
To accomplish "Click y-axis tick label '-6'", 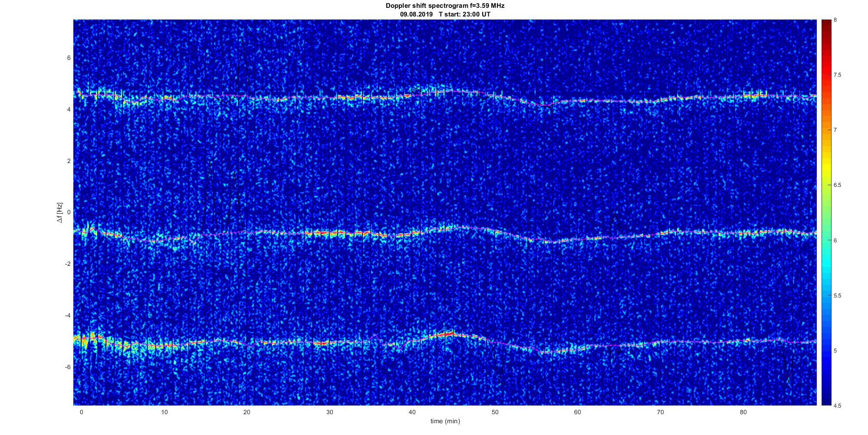I will 68,367.
